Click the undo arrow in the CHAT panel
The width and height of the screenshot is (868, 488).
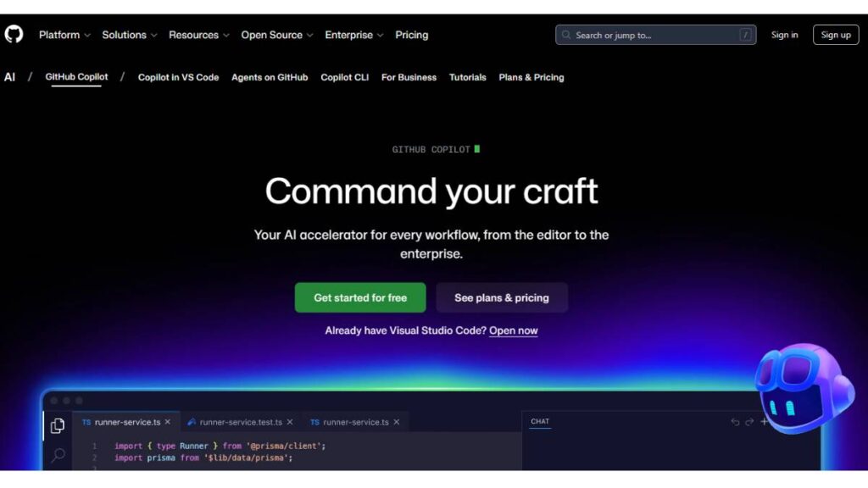736,422
